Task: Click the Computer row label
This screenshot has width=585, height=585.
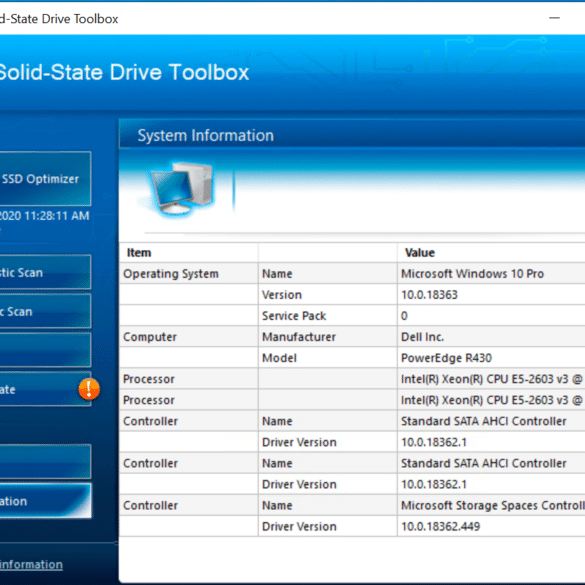Action: [x=150, y=337]
